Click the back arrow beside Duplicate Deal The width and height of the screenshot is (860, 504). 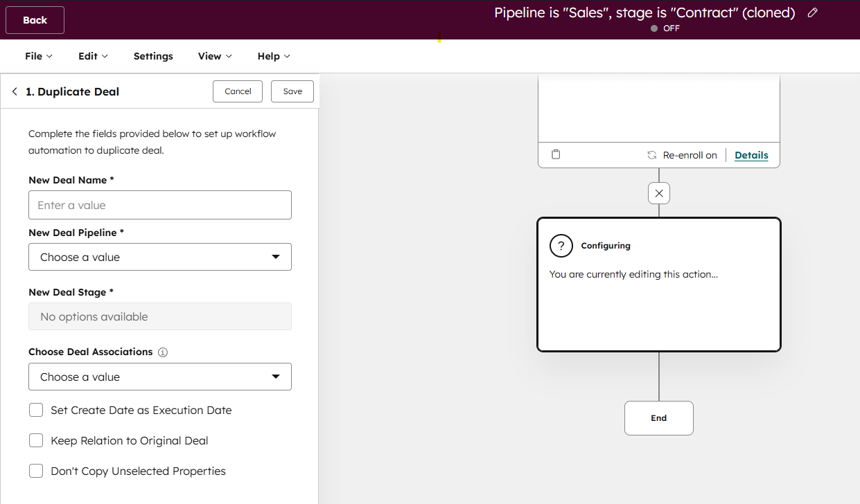click(x=15, y=91)
